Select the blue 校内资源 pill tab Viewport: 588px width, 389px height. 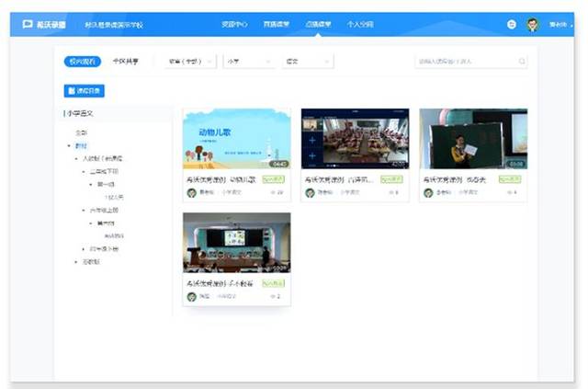pos(83,62)
